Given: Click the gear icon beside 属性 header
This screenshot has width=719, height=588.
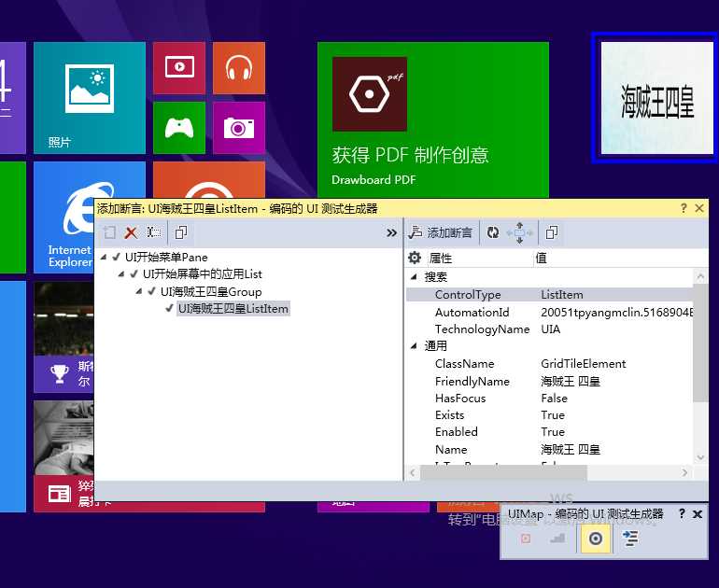Looking at the screenshot, I should [x=415, y=258].
